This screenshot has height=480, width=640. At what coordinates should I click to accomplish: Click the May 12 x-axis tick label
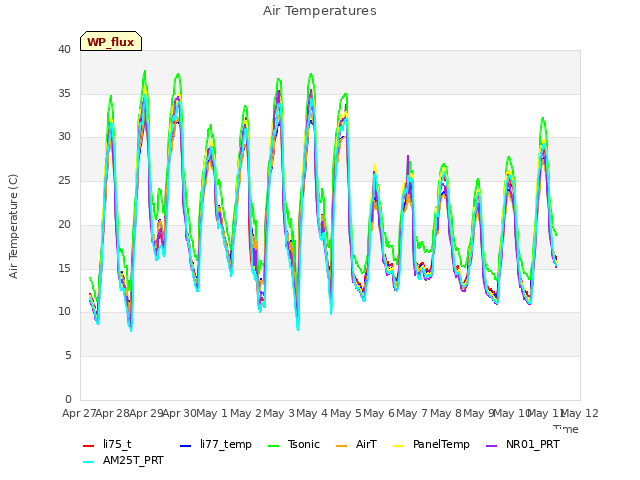click(580, 413)
